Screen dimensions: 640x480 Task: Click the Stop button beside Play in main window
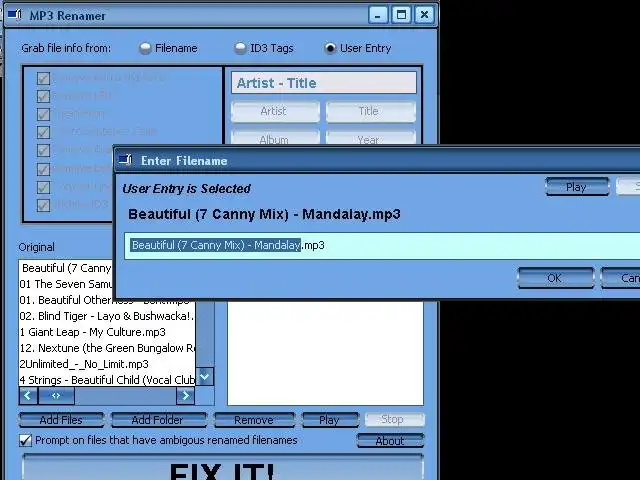[x=394, y=420]
